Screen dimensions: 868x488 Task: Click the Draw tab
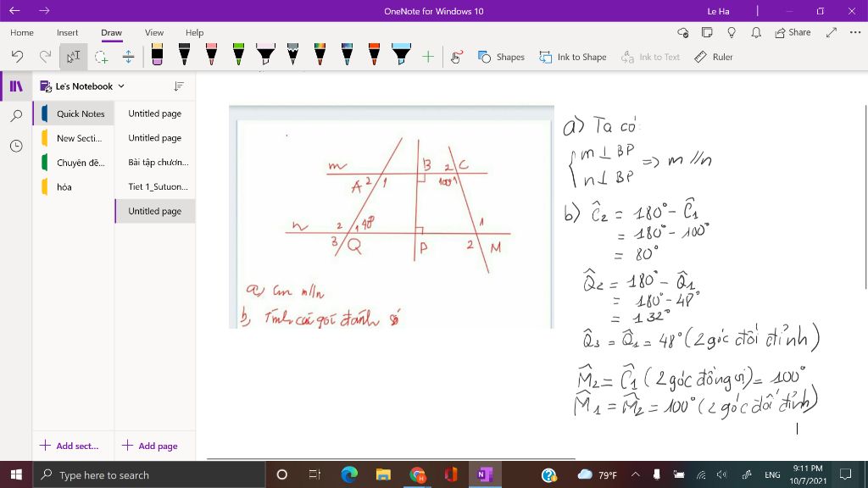pos(111,33)
